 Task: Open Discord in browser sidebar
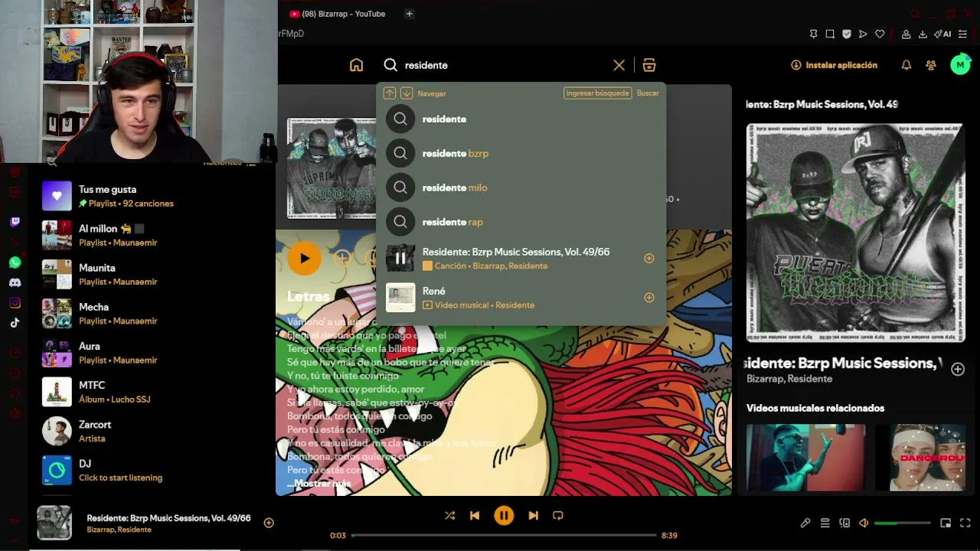click(x=15, y=282)
